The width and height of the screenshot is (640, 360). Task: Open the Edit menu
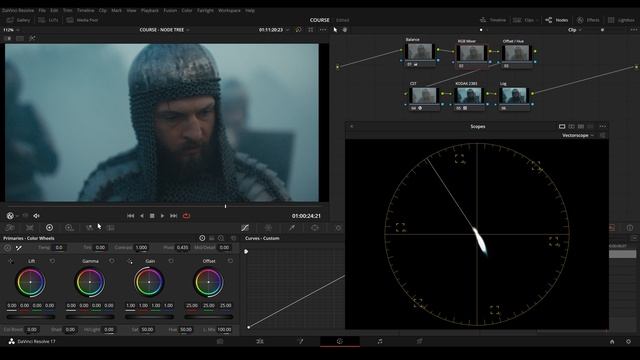click(54, 10)
